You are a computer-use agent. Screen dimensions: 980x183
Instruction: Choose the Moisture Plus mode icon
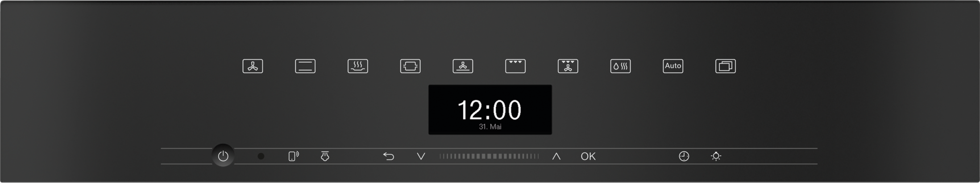click(x=621, y=66)
